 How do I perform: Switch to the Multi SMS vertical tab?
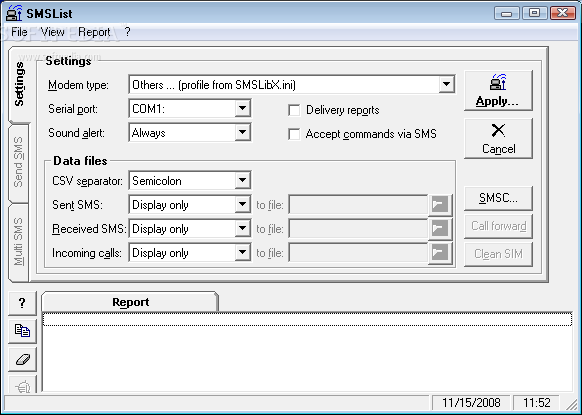coord(18,242)
